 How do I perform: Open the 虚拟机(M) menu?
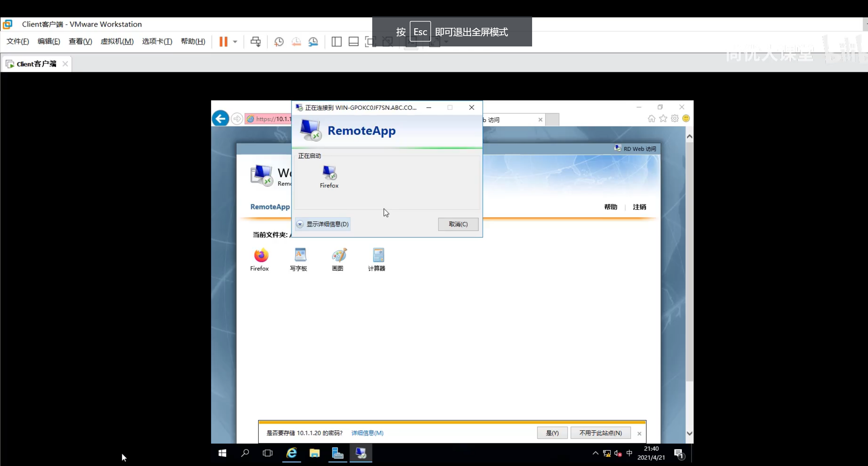(x=117, y=42)
